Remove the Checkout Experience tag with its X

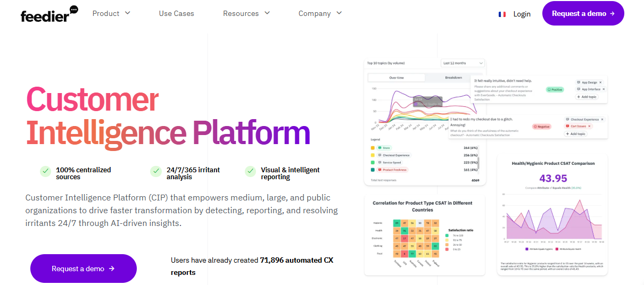[603, 120]
